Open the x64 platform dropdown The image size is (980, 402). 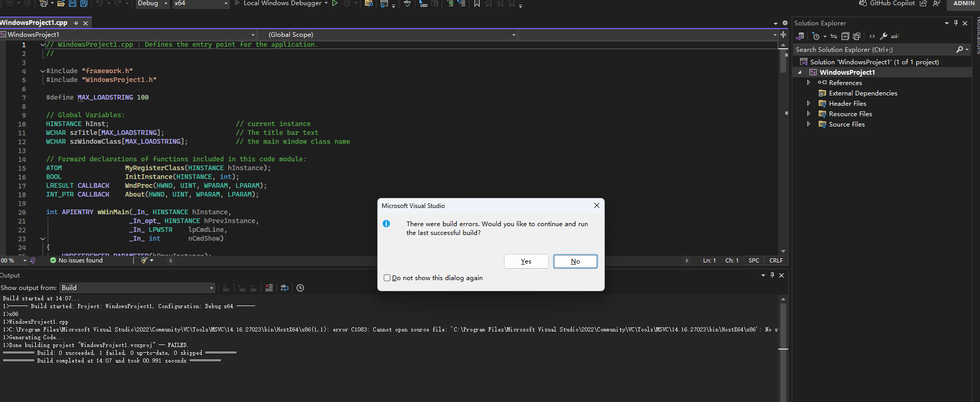coord(201,3)
